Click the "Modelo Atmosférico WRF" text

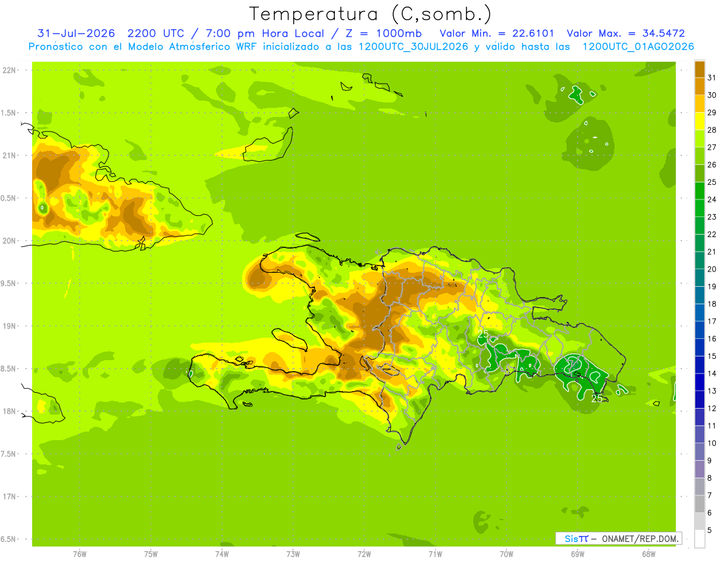click(x=186, y=47)
